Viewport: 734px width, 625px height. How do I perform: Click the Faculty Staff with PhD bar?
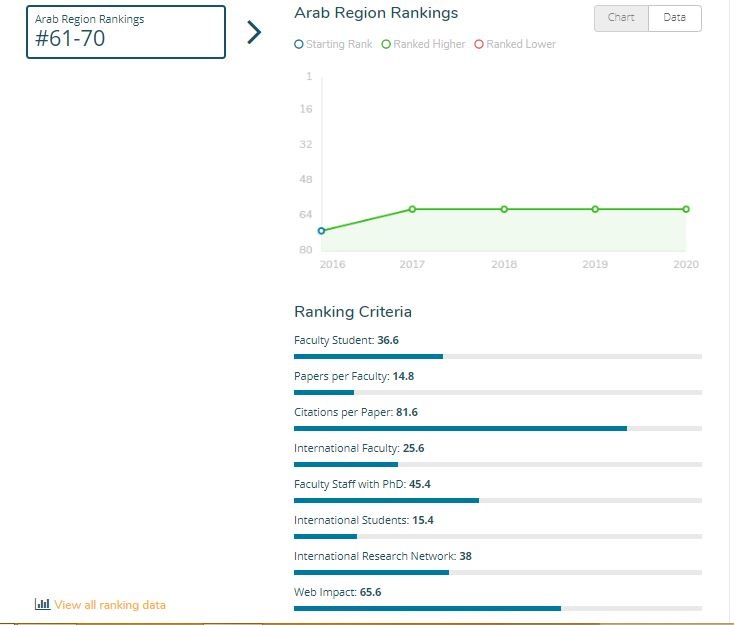pyautogui.click(x=497, y=500)
